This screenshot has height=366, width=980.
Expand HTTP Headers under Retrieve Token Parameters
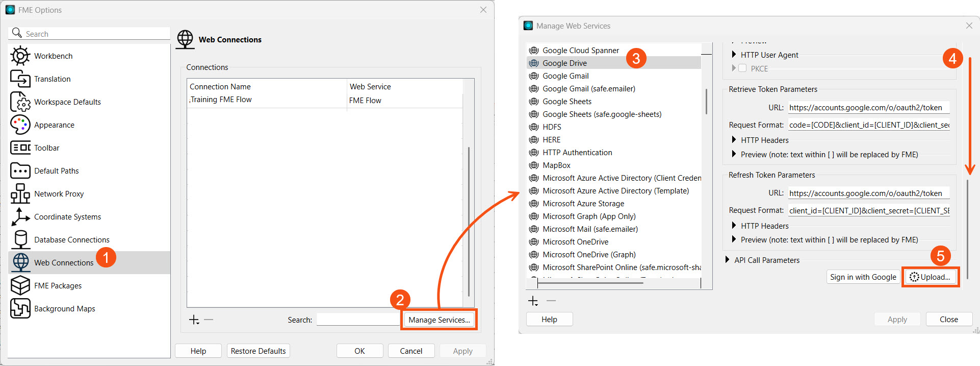pyautogui.click(x=734, y=140)
